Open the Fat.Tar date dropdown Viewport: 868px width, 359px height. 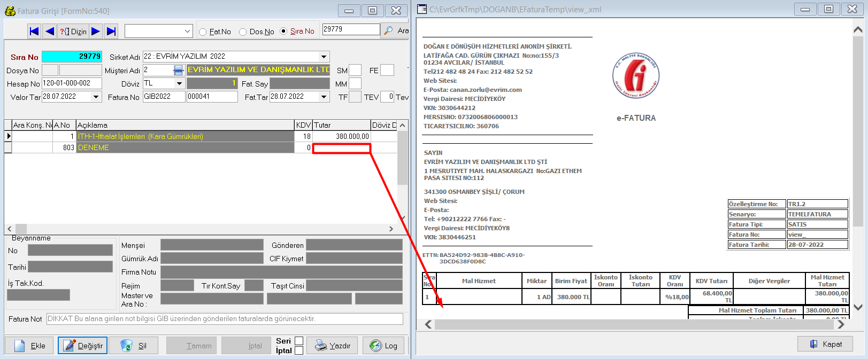click(324, 97)
